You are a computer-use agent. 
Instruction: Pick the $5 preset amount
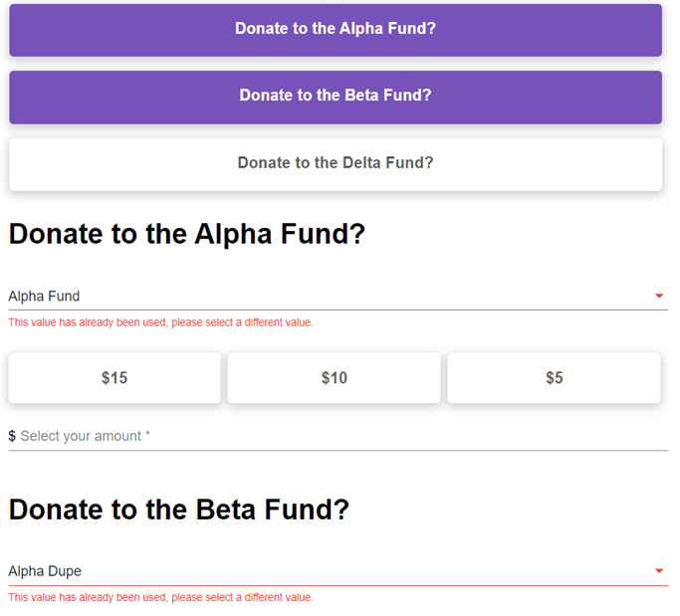tap(554, 378)
